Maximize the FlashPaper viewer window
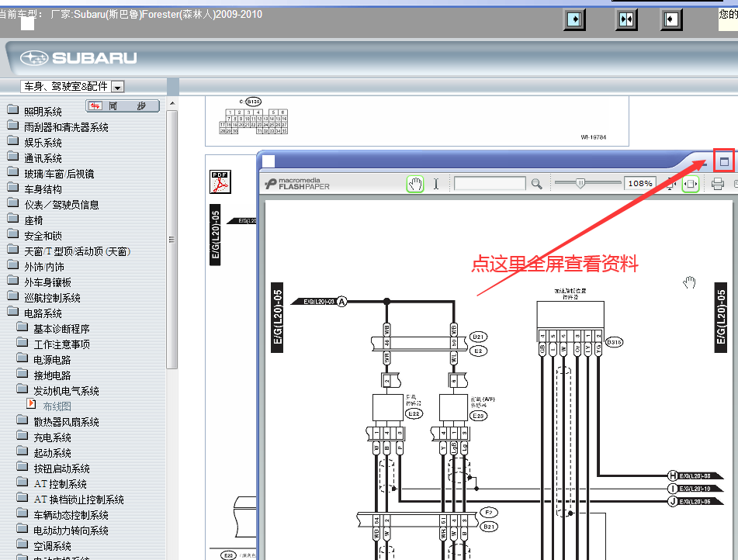The height and width of the screenshot is (560, 738). click(724, 162)
